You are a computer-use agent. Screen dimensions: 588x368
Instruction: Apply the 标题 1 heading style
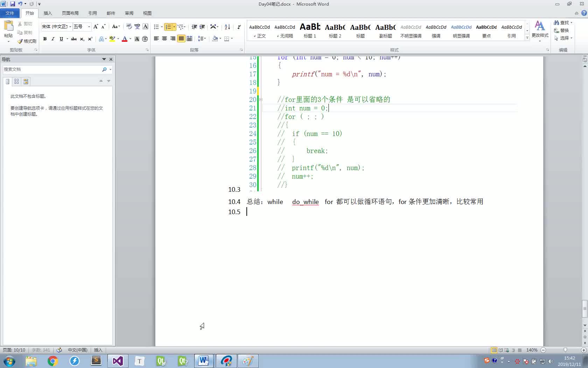point(310,30)
